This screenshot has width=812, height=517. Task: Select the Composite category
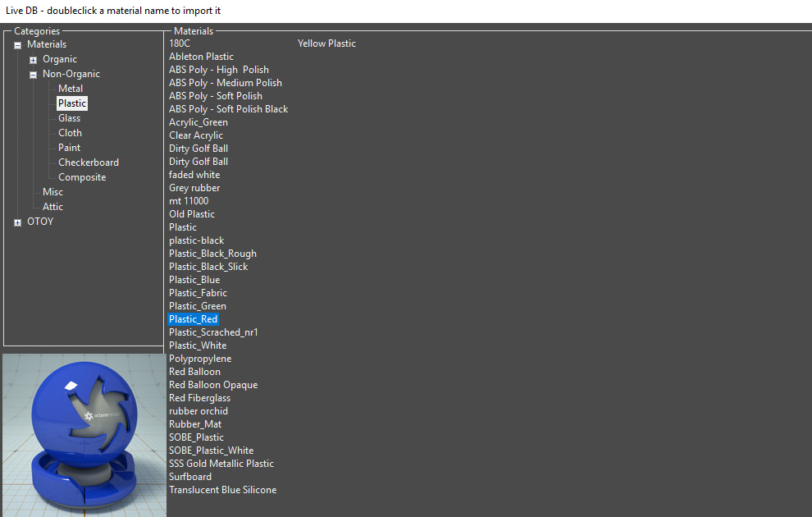pyautogui.click(x=82, y=177)
